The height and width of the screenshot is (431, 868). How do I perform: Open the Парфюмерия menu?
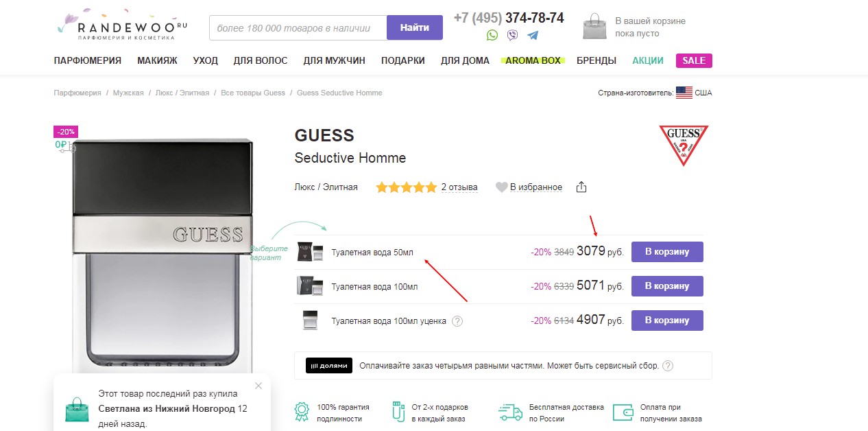pyautogui.click(x=88, y=60)
